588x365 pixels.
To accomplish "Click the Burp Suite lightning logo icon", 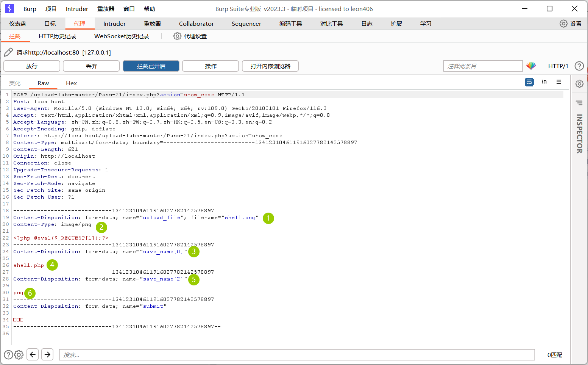I will [x=9, y=8].
